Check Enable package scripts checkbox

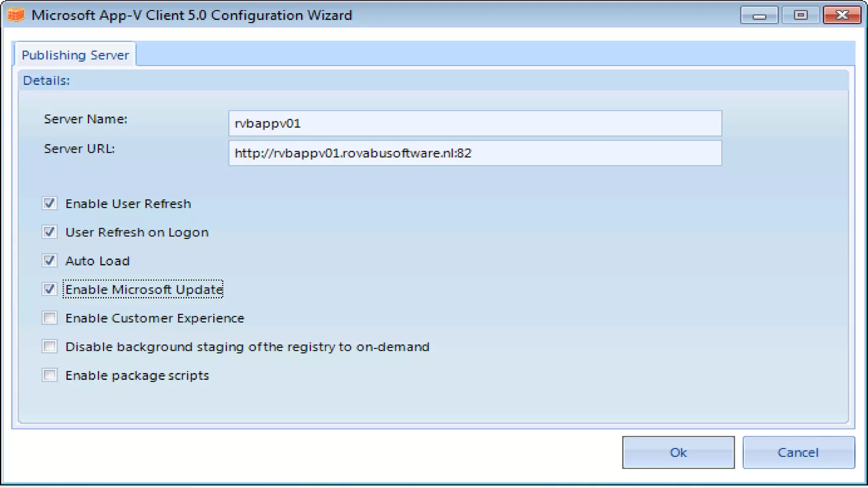point(50,375)
